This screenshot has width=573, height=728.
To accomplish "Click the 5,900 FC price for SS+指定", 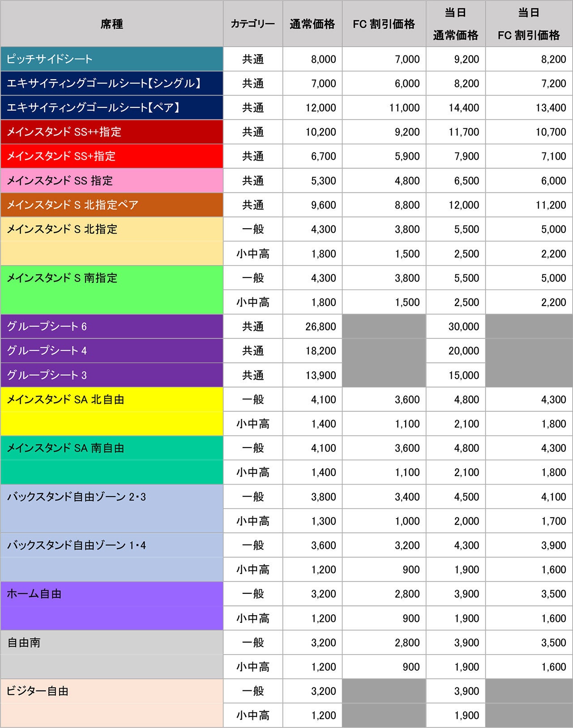I will pyautogui.click(x=384, y=156).
